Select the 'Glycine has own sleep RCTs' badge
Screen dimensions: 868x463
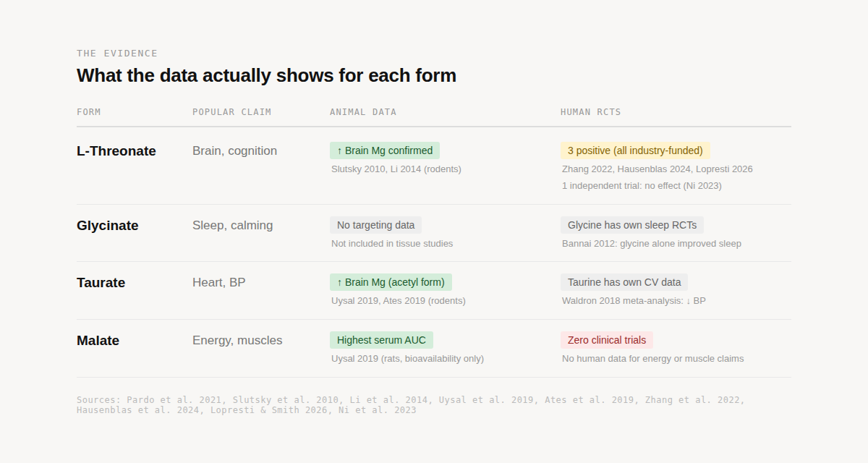[631, 225]
